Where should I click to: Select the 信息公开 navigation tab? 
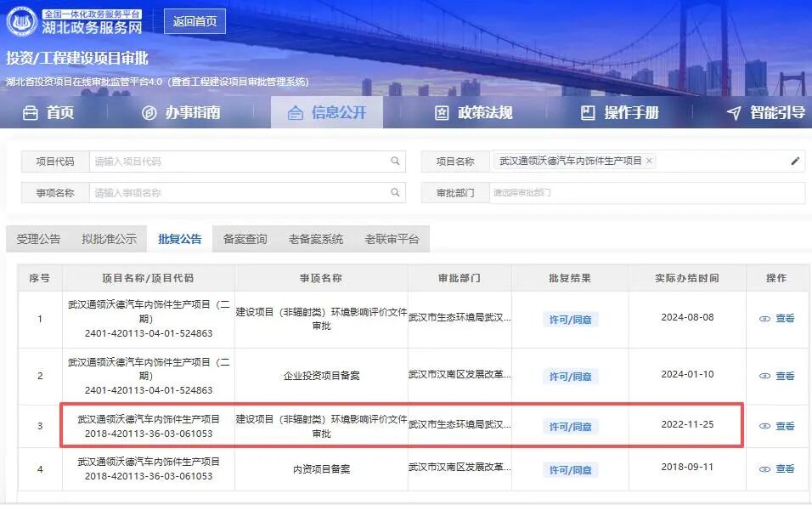pos(327,112)
